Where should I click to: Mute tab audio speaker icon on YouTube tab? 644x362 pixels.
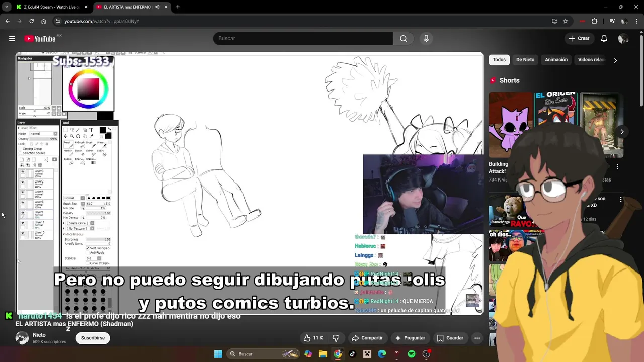click(157, 7)
